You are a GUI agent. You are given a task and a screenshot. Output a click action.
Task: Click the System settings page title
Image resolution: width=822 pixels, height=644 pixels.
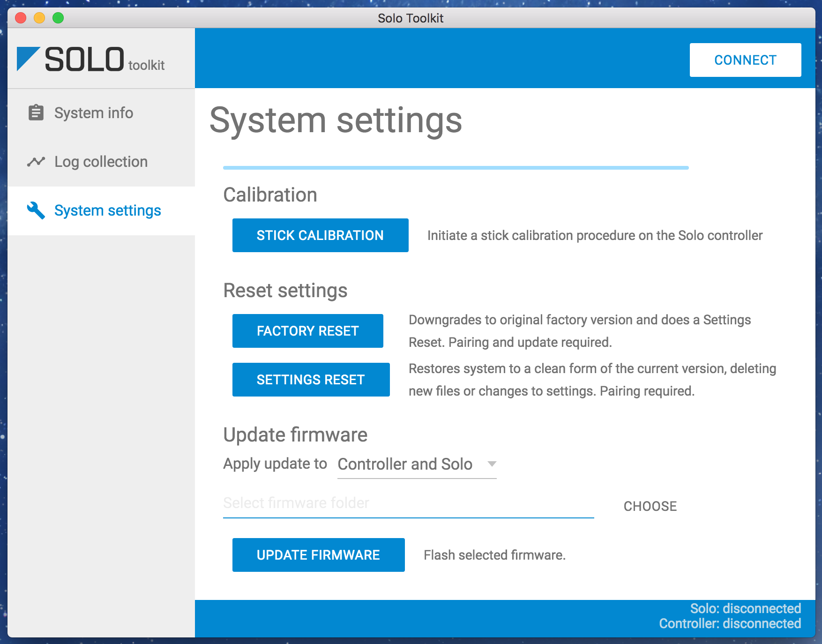point(336,120)
